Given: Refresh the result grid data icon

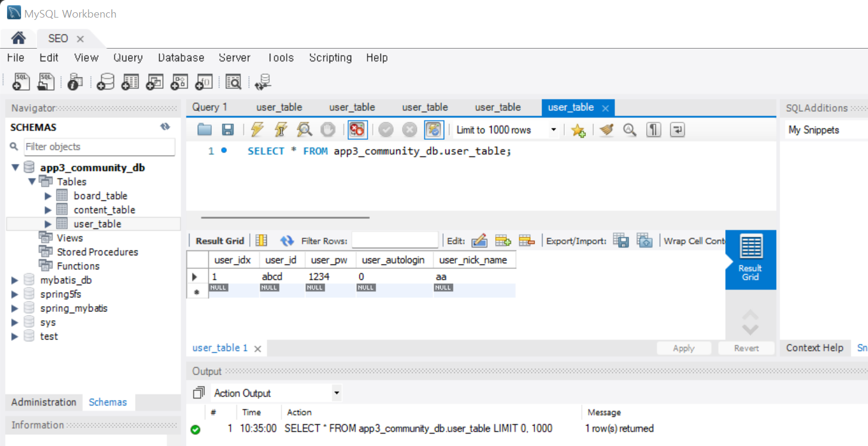Looking at the screenshot, I should [287, 241].
